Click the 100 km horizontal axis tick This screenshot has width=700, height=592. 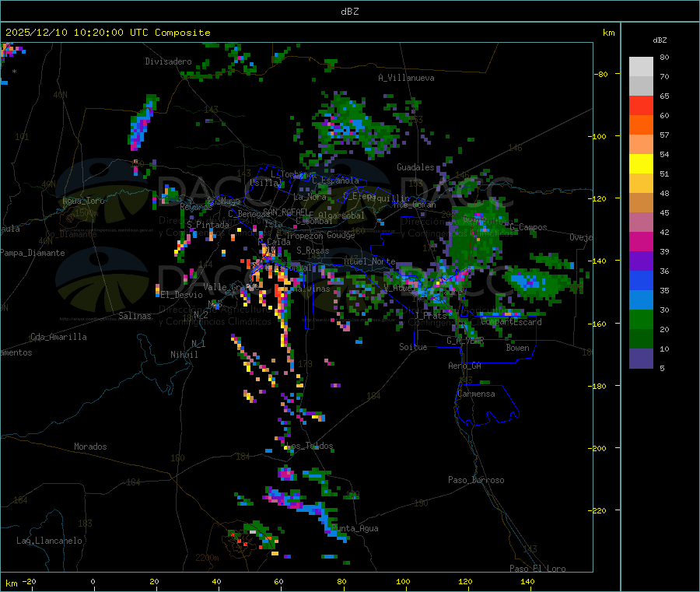403,582
